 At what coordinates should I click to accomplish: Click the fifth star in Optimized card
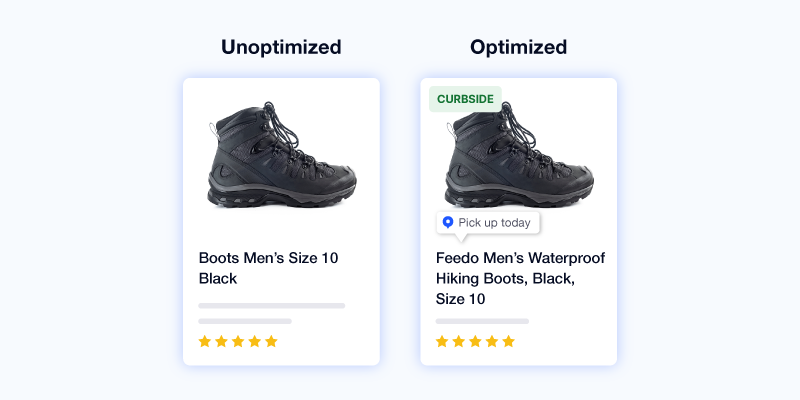509,341
